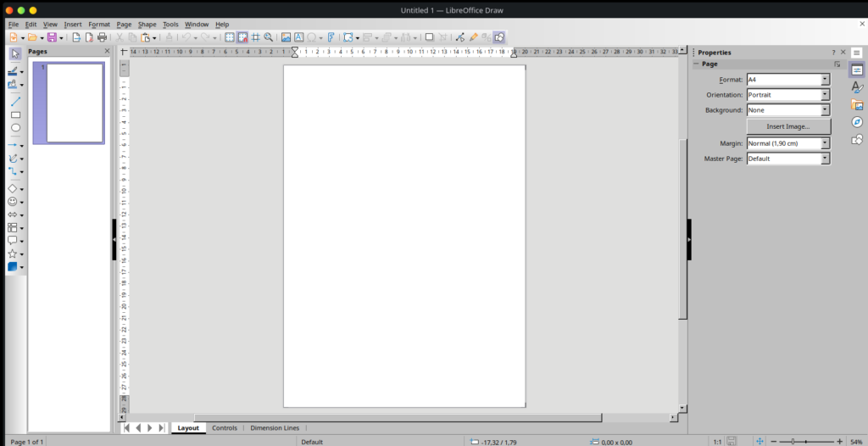The image size is (868, 446).
Task: Select the Rectangle drawing tool
Action: point(14,114)
